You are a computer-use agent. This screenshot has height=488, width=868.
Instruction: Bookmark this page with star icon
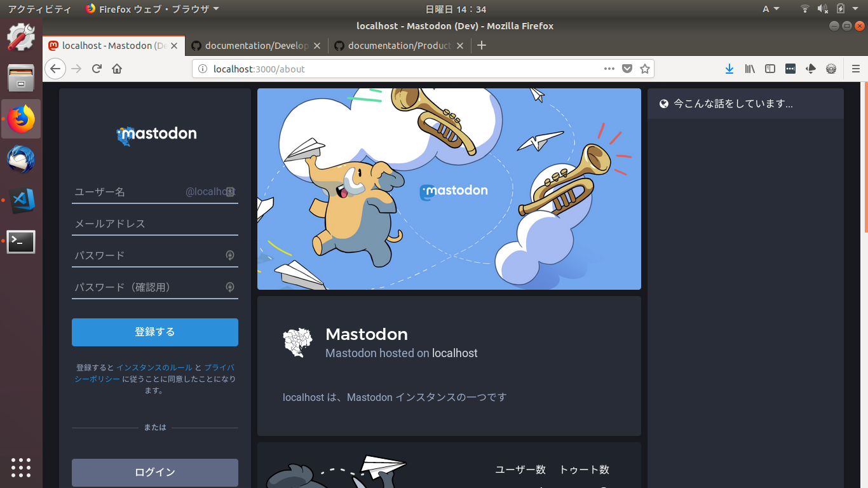[645, 69]
